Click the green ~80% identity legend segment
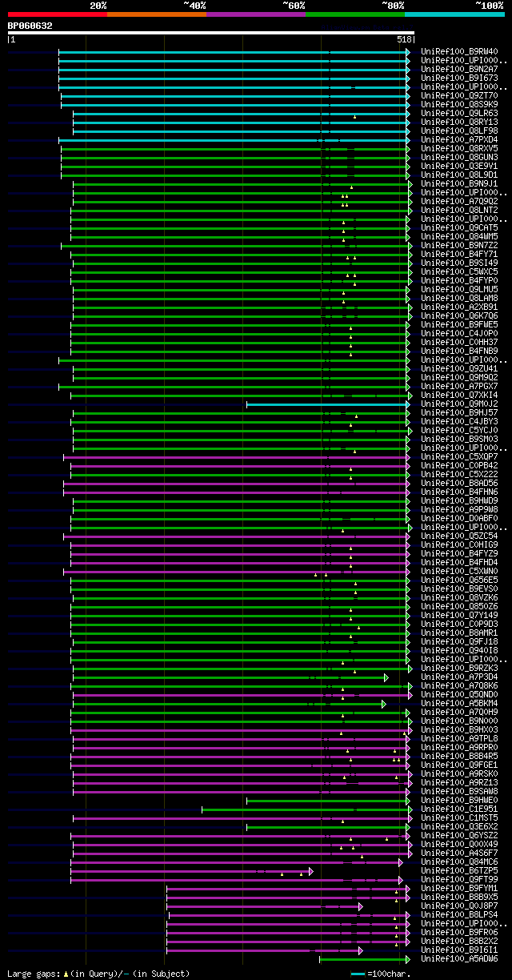The width and height of the screenshot is (512, 980). 354,14
